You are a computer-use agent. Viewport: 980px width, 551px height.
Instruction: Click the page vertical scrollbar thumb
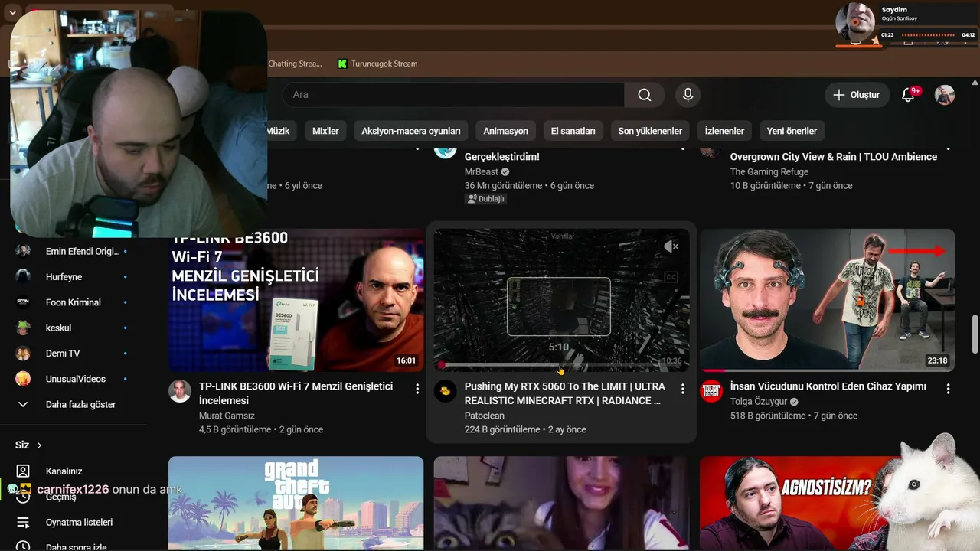click(x=975, y=335)
